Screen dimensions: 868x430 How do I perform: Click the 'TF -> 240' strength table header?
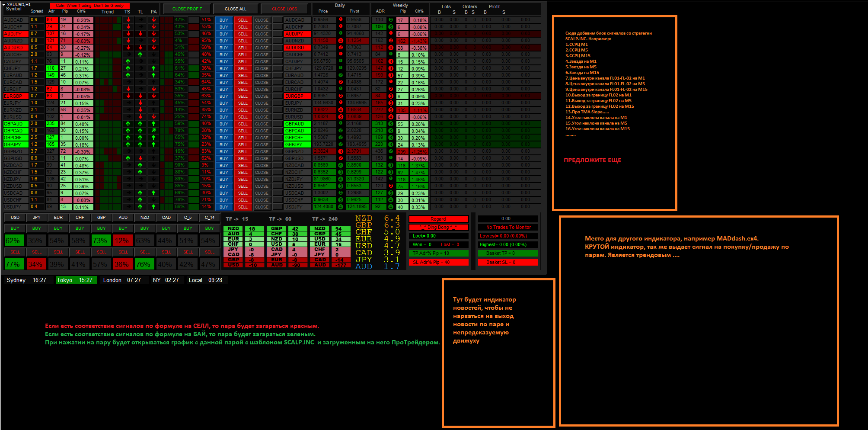tap(325, 219)
